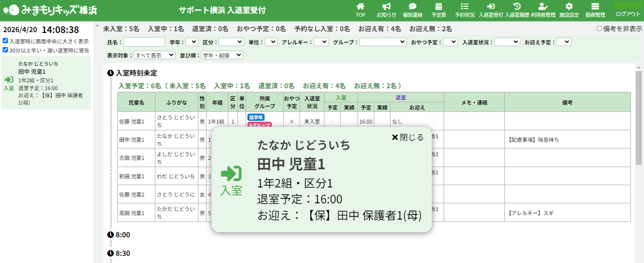The height and width of the screenshot is (263, 644).
Task: Check the 備考を非表示 checkbox
Action: 599,29
